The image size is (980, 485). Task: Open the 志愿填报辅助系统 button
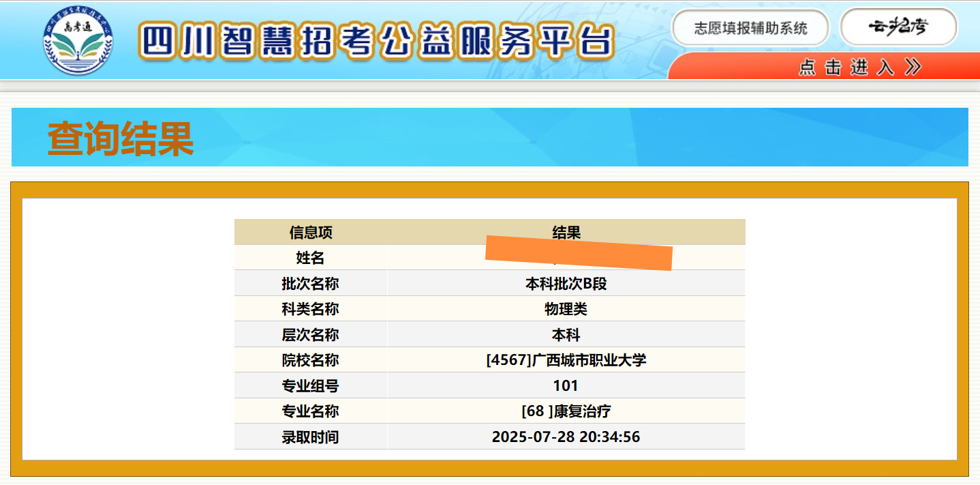tap(750, 28)
